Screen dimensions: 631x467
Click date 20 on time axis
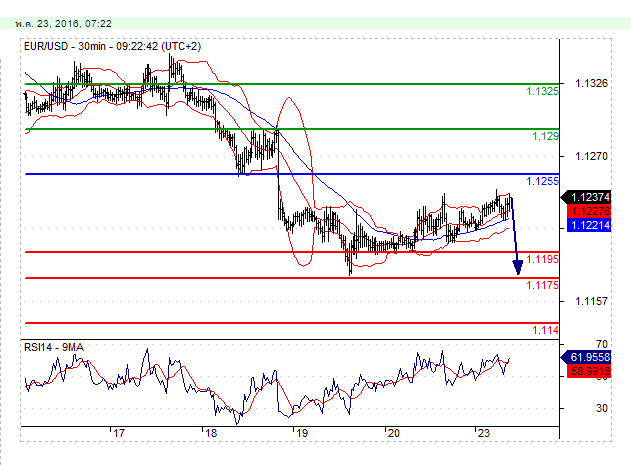click(394, 433)
